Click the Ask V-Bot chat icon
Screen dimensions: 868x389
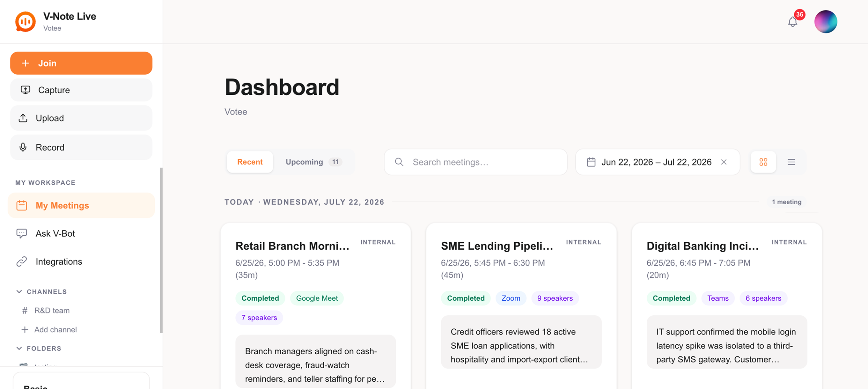22,233
